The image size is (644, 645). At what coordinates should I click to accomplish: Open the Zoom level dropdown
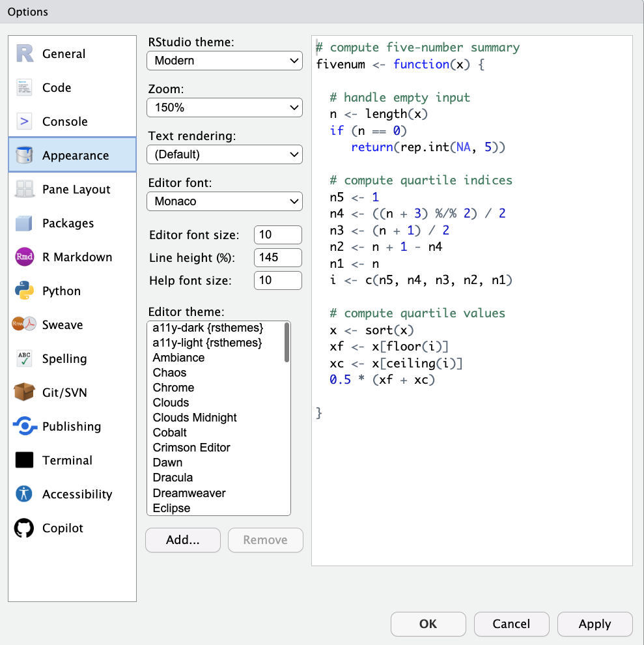point(225,107)
